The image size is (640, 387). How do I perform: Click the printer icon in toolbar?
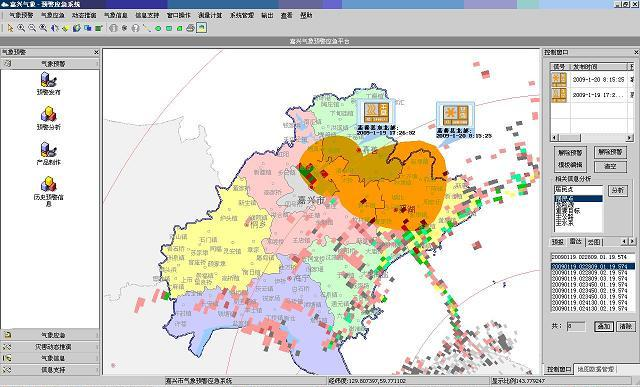coord(190,28)
